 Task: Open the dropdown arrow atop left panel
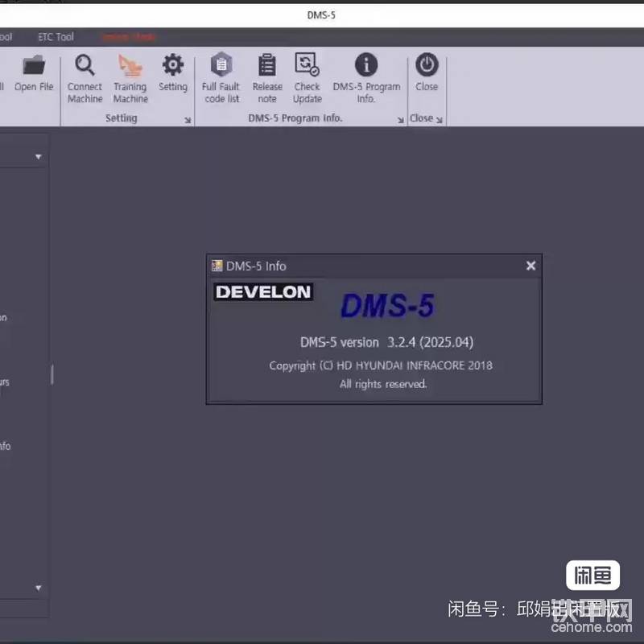[x=38, y=157]
